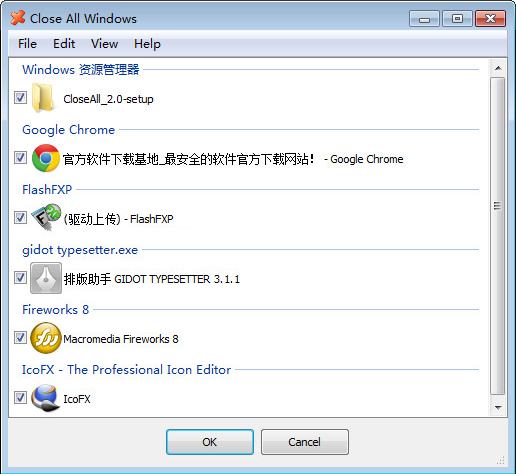
Task: Open the File menu
Action: pyautogui.click(x=27, y=44)
